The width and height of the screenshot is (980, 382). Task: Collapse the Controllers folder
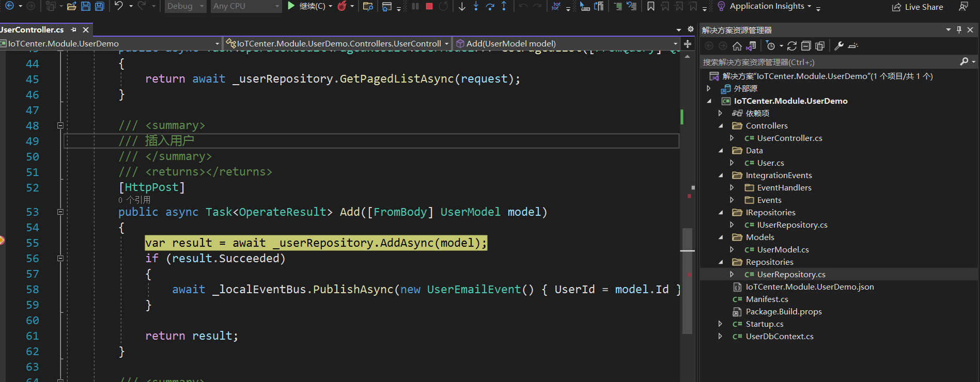pos(721,126)
